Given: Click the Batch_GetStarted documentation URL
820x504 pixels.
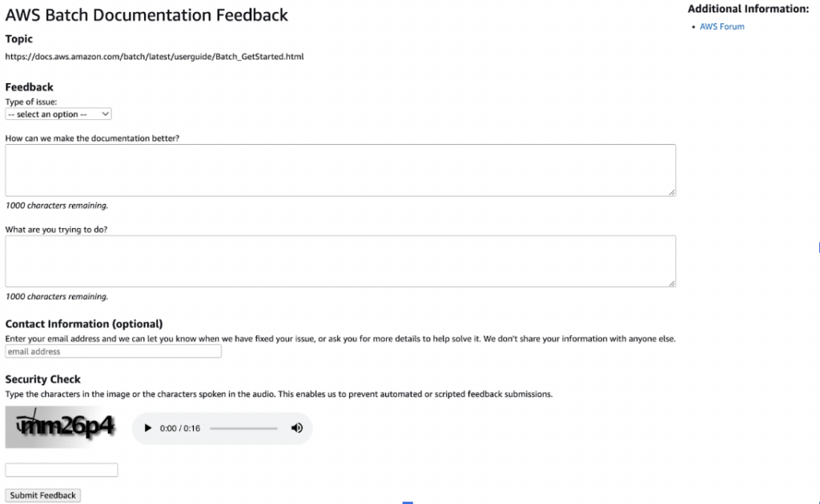Looking at the screenshot, I should point(155,56).
